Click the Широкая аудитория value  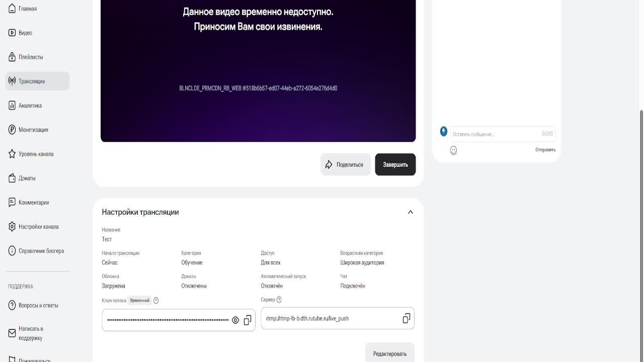pyautogui.click(x=362, y=262)
